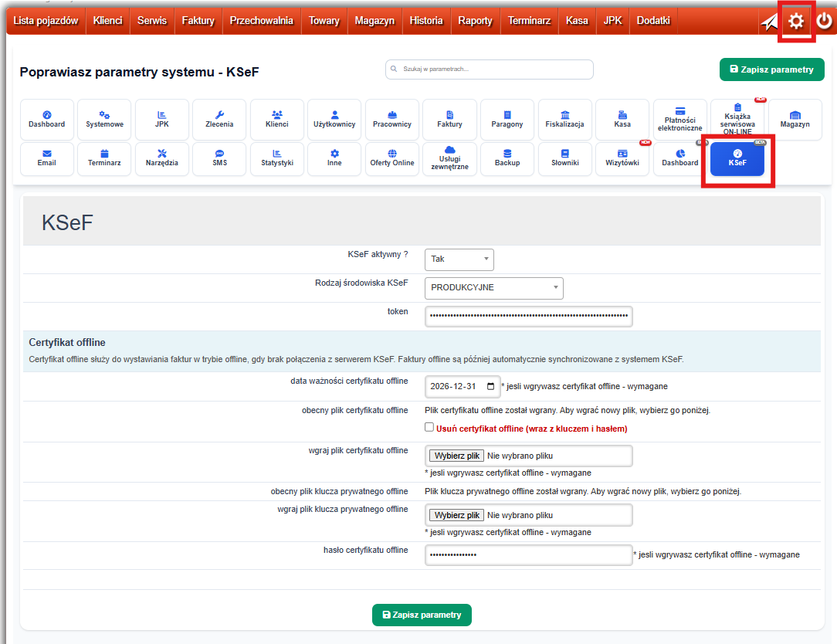The image size is (837, 644).
Task: Open the Faktury menu item
Action: click(x=198, y=21)
